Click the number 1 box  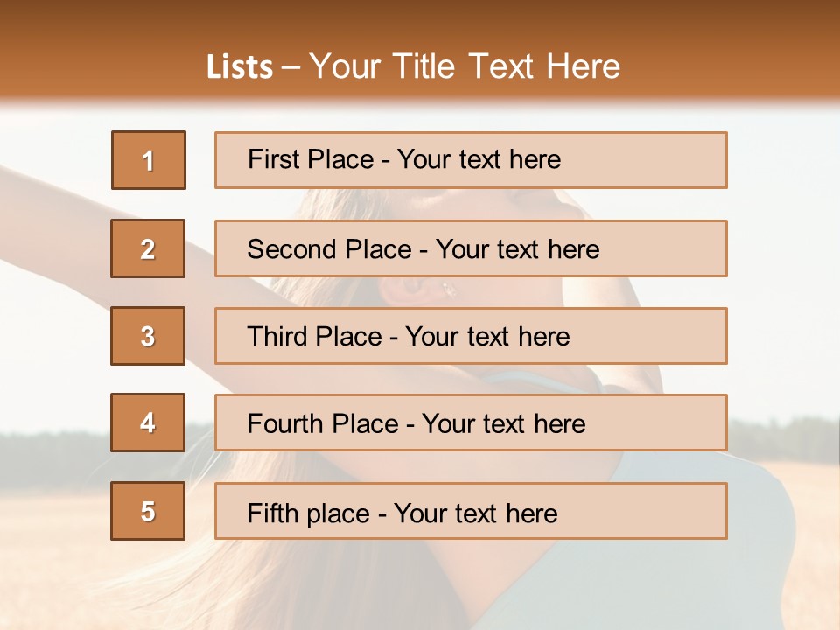[149, 160]
